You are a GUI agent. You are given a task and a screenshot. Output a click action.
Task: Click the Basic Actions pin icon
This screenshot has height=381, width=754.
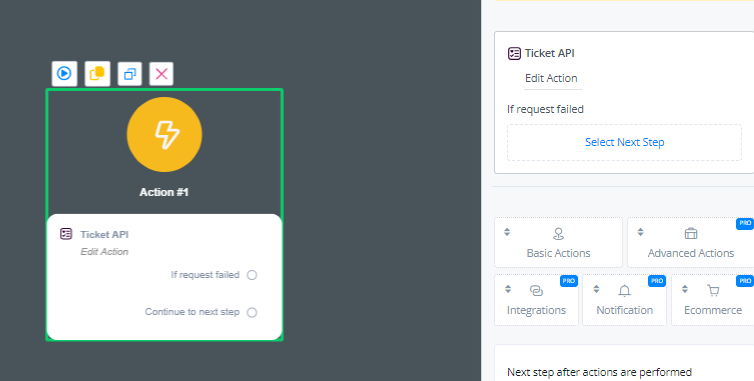tap(558, 234)
